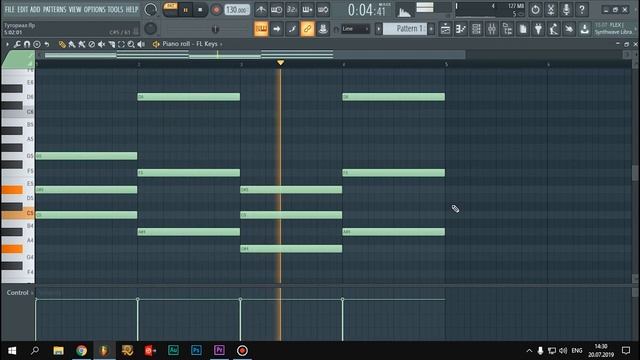Open the undo history clock icon

pyautogui.click(x=535, y=9)
